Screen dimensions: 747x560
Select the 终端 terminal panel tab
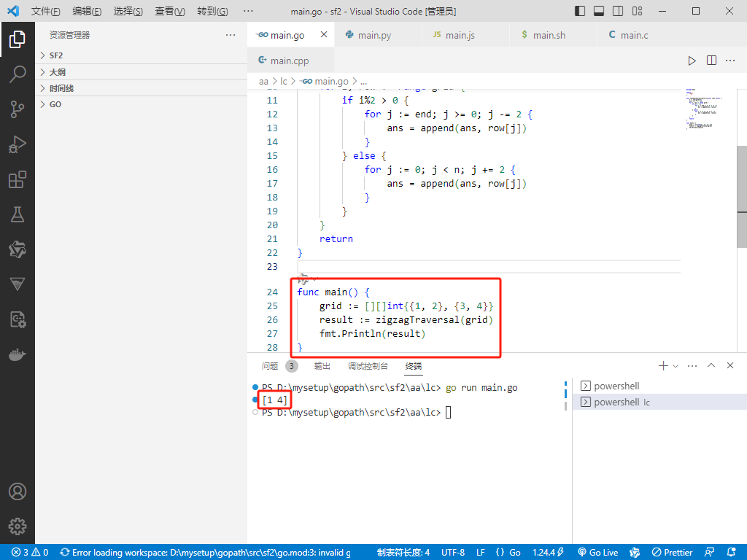coord(414,366)
